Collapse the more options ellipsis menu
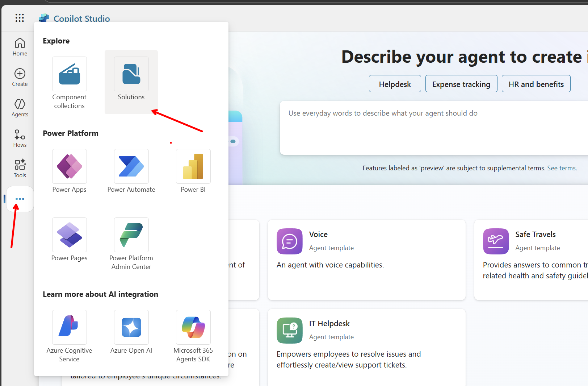Screen dimensions: 588x386 [20, 199]
